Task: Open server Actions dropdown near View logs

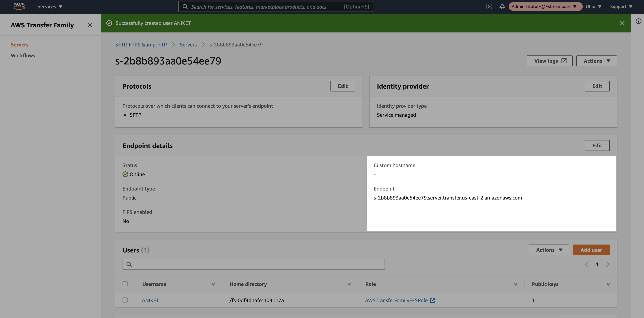Action: [596, 61]
